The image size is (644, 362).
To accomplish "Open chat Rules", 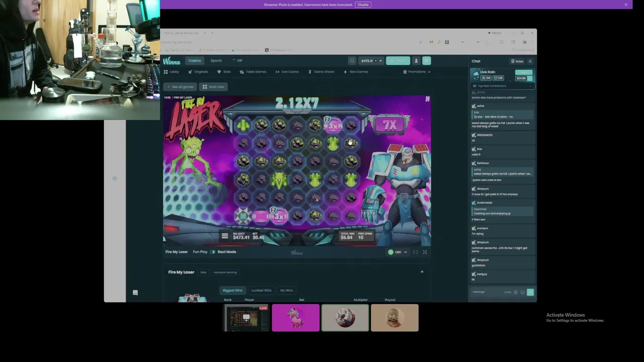I will pyautogui.click(x=517, y=61).
